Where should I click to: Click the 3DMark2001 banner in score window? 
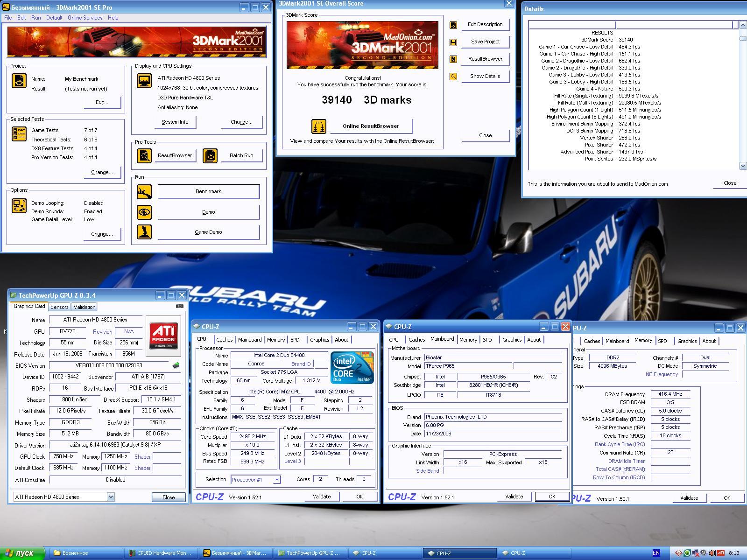click(362, 45)
